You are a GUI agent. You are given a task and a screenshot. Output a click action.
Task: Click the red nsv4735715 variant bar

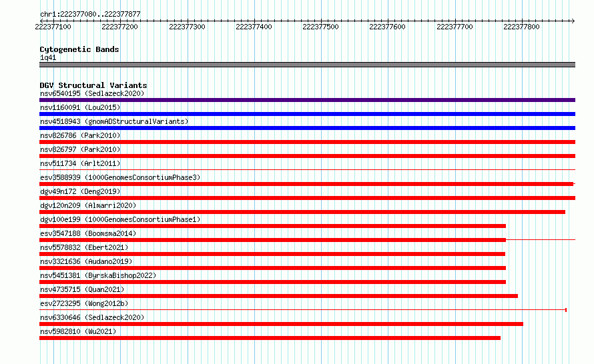(x=278, y=296)
